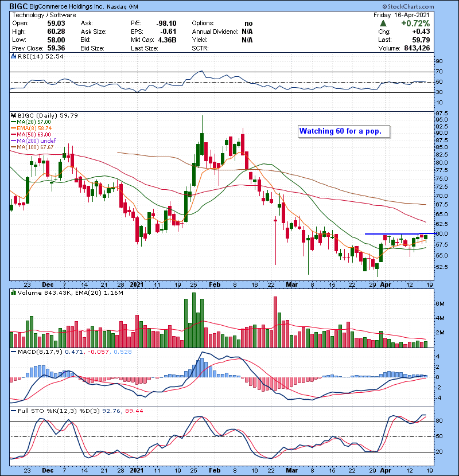Click the 30 level on the RSI axis
The height and width of the screenshot is (476, 459).
(x=439, y=92)
